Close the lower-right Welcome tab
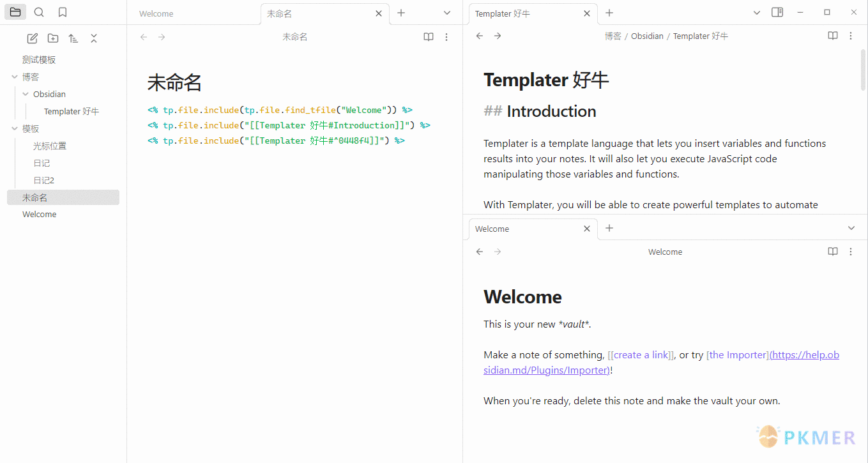 pyautogui.click(x=587, y=229)
